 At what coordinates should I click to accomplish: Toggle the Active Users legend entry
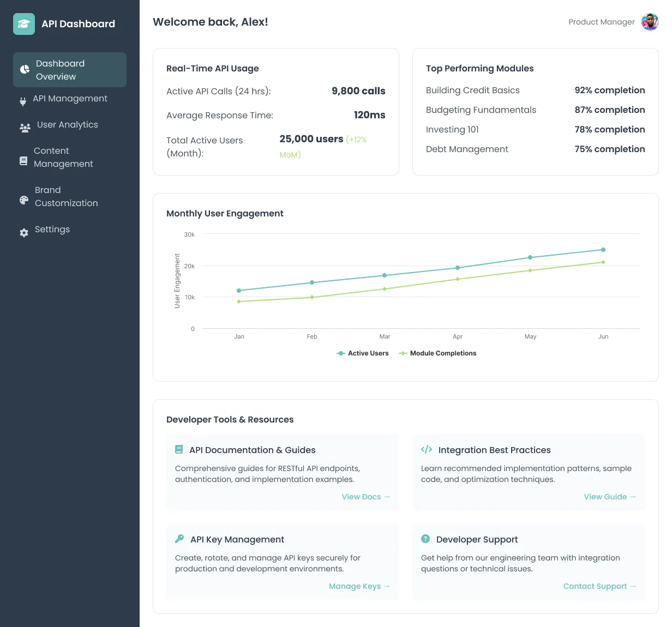click(x=363, y=353)
